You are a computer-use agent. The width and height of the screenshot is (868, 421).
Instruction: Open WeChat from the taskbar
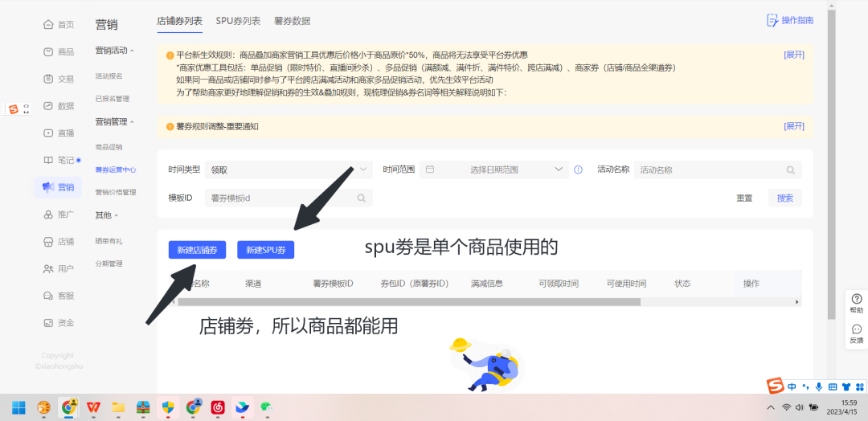268,407
